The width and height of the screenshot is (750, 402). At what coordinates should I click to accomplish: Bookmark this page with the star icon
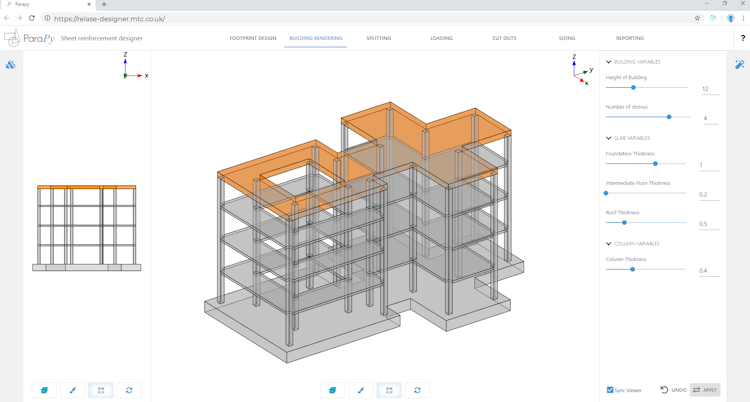coord(697,18)
